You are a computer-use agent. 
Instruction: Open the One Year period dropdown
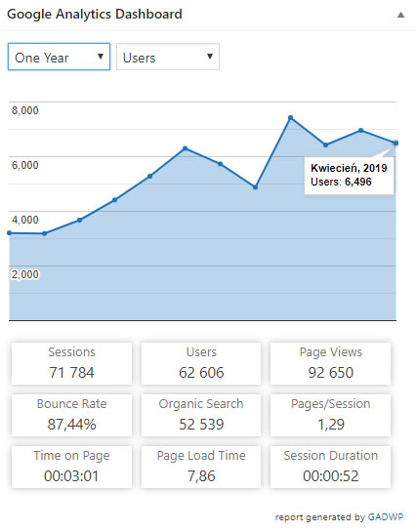[x=59, y=57]
